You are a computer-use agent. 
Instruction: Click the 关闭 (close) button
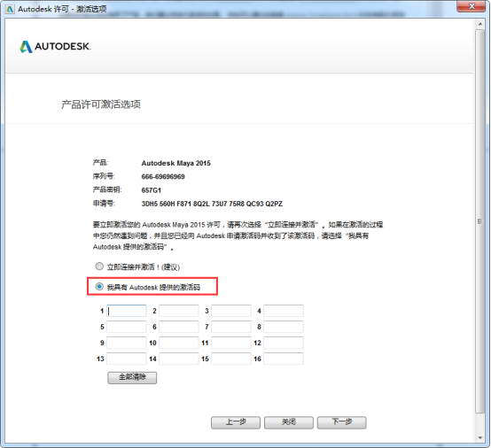[289, 422]
